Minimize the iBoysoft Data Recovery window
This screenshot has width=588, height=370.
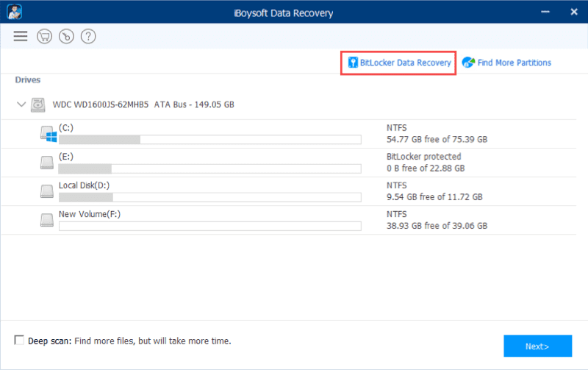click(x=545, y=11)
